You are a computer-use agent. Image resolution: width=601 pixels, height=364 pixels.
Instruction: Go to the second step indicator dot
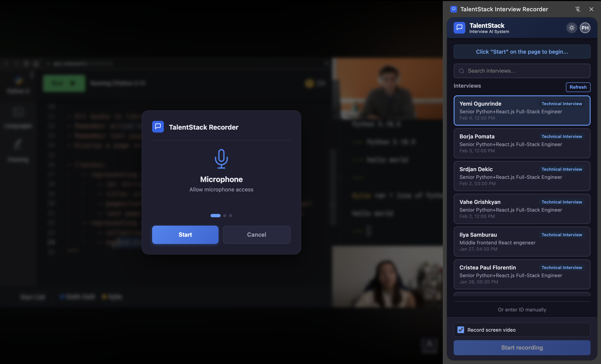tap(225, 216)
